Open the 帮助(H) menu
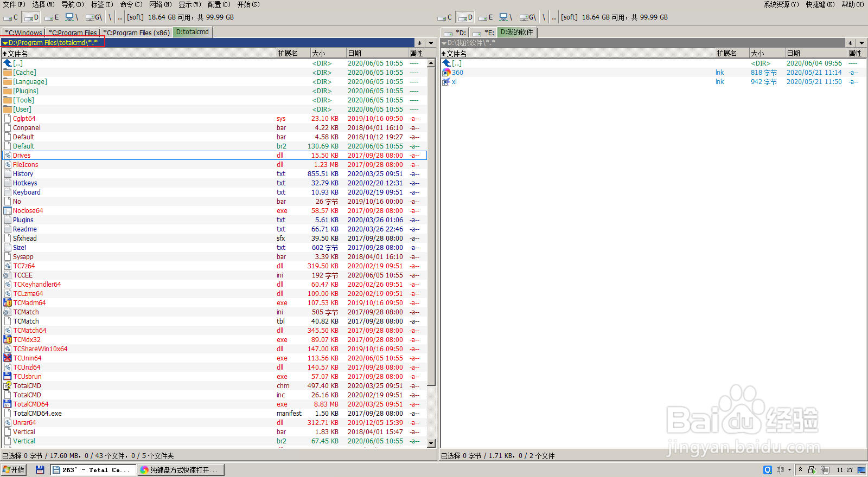Screen dimensions: 868x477 point(853,4)
